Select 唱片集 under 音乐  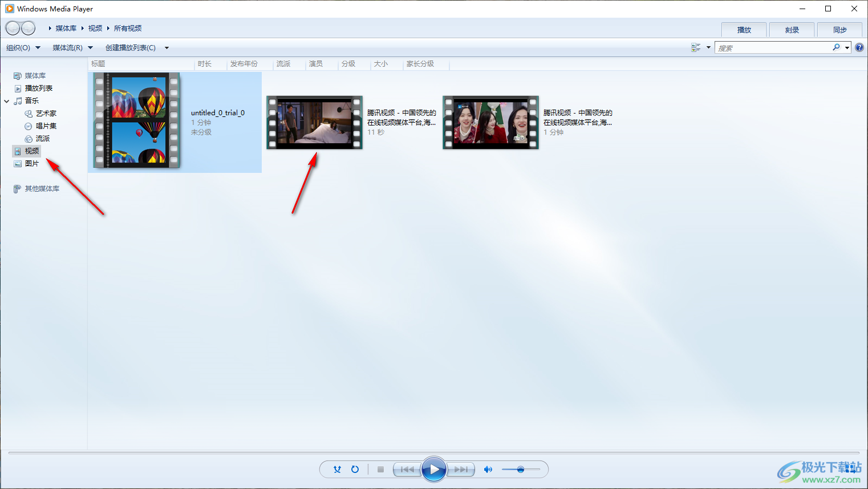tap(46, 126)
